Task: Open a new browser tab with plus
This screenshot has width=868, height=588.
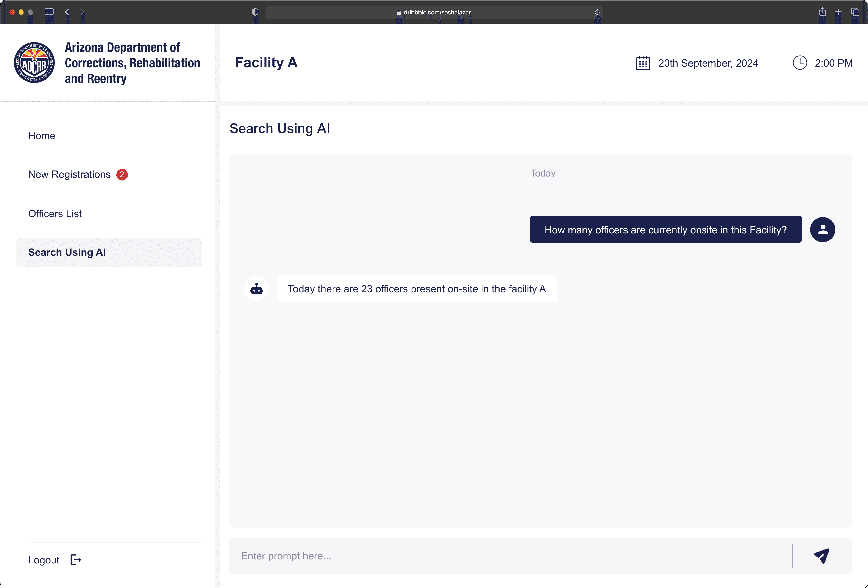Action: point(838,12)
